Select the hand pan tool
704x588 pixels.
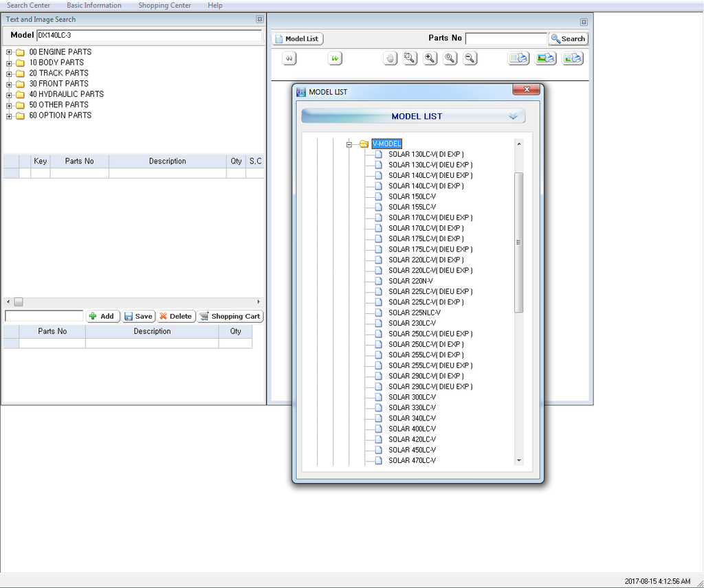tap(390, 58)
